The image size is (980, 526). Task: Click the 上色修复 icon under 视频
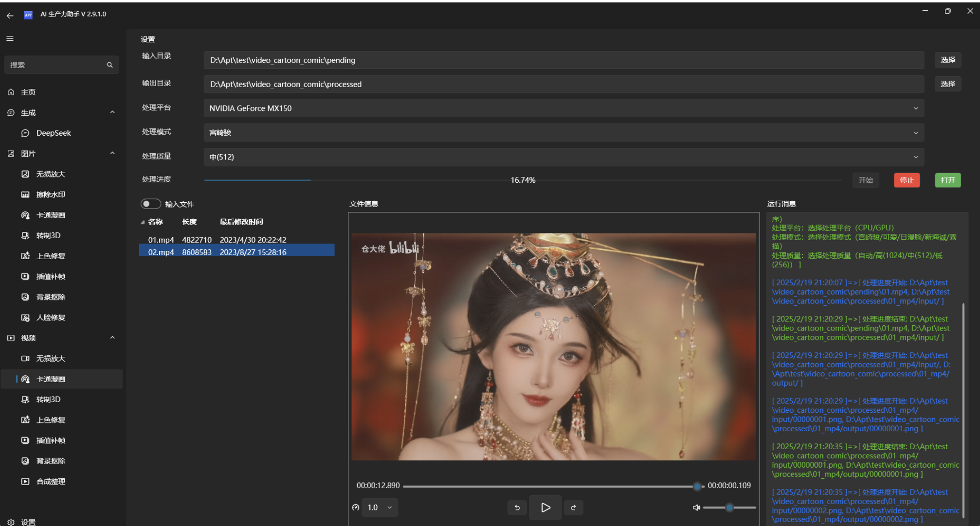click(25, 420)
